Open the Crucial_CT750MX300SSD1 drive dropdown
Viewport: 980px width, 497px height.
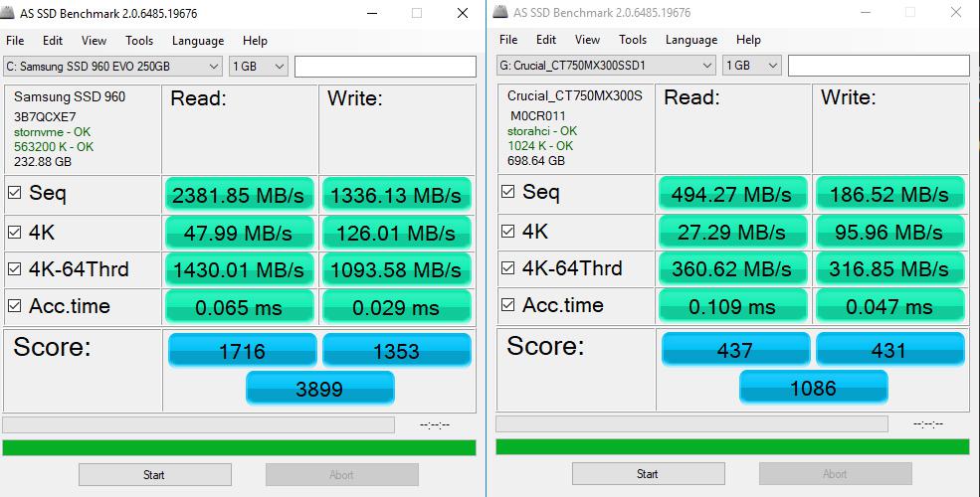(x=606, y=65)
